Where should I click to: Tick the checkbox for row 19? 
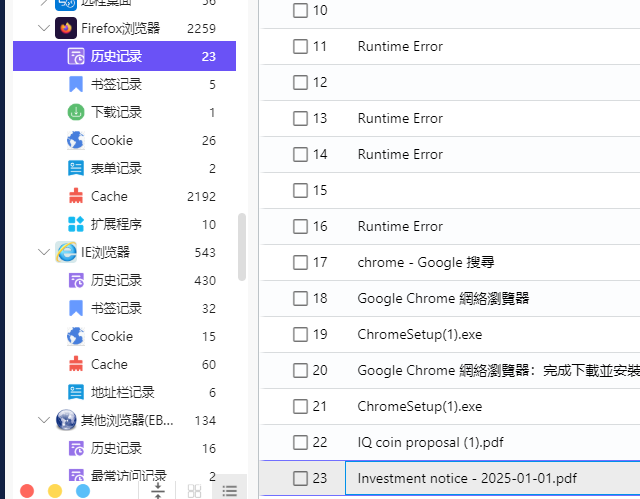pyautogui.click(x=300, y=334)
